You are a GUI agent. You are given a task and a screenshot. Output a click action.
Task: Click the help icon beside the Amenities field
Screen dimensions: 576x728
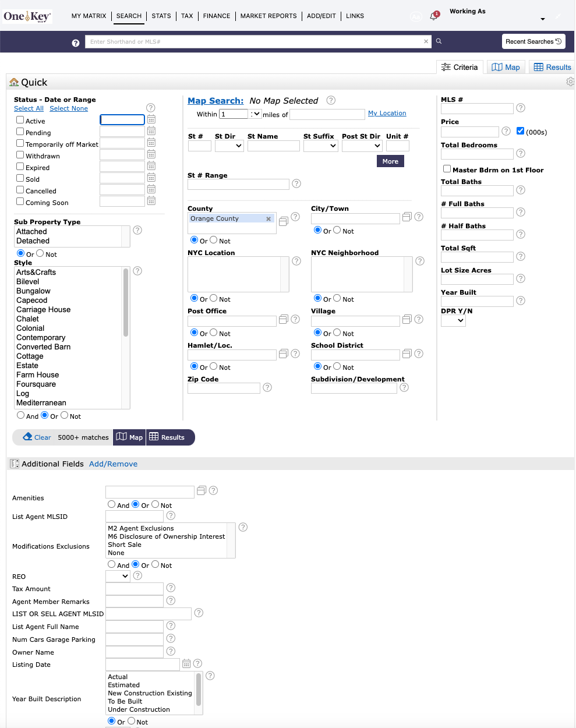[213, 490]
